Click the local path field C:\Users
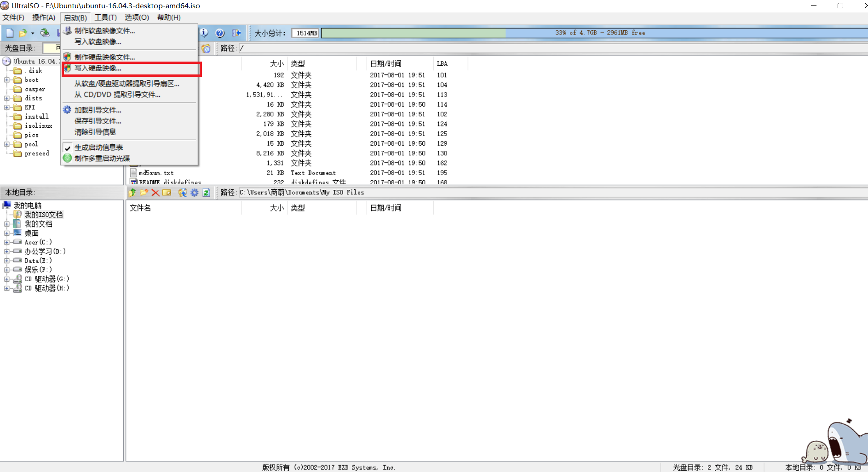 (x=553, y=193)
